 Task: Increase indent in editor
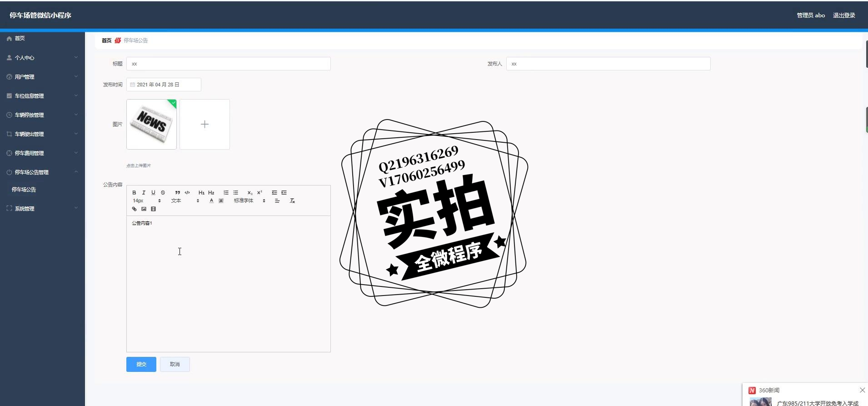(284, 193)
